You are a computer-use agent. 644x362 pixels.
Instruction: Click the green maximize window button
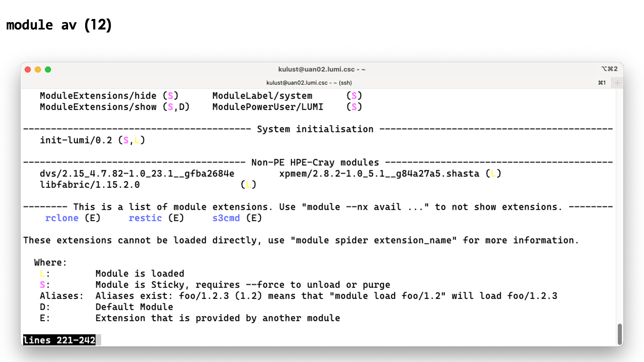point(48,69)
